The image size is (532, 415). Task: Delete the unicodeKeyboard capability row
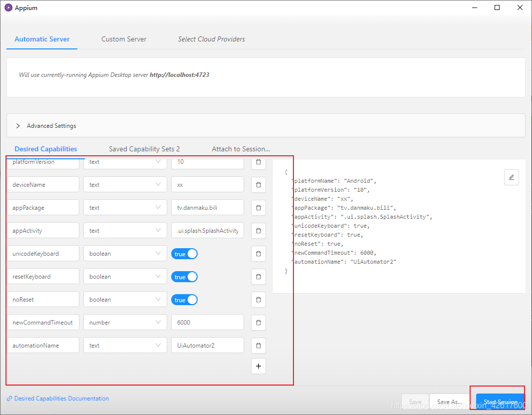[258, 253]
